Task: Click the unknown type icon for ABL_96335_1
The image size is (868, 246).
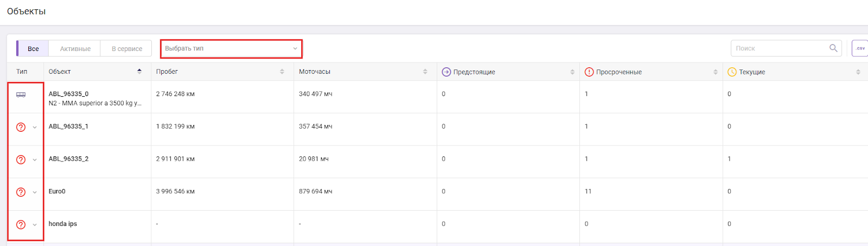Action: (x=21, y=127)
